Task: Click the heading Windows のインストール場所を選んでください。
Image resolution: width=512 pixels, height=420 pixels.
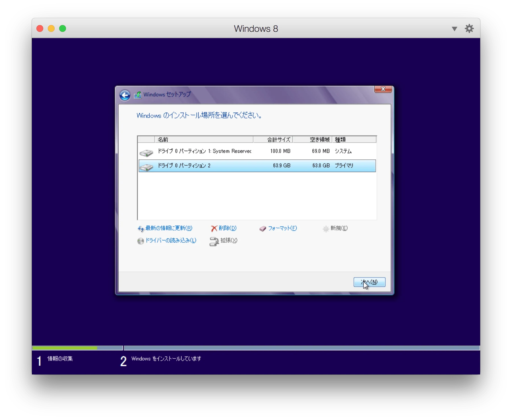Action: click(x=199, y=116)
